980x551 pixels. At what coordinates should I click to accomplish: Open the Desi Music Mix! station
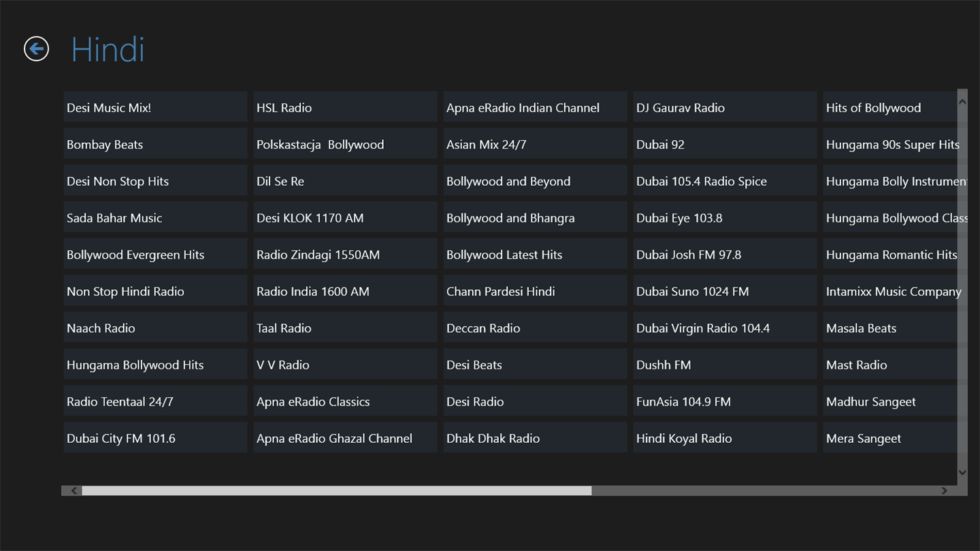[156, 107]
